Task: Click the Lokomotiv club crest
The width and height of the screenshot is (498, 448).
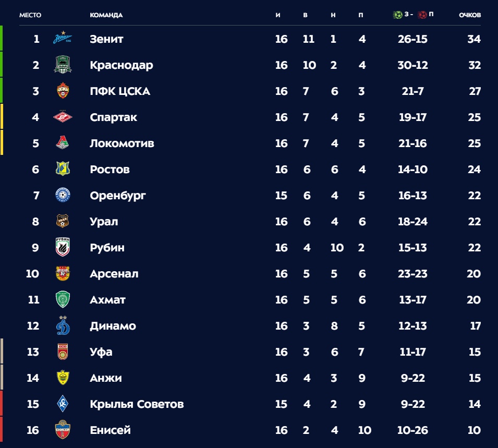Action: (x=63, y=143)
